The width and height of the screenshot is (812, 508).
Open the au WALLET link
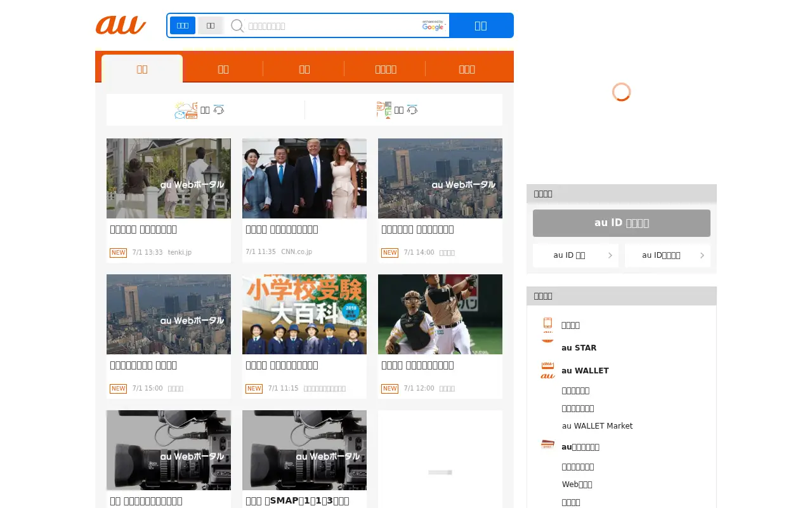(x=585, y=371)
